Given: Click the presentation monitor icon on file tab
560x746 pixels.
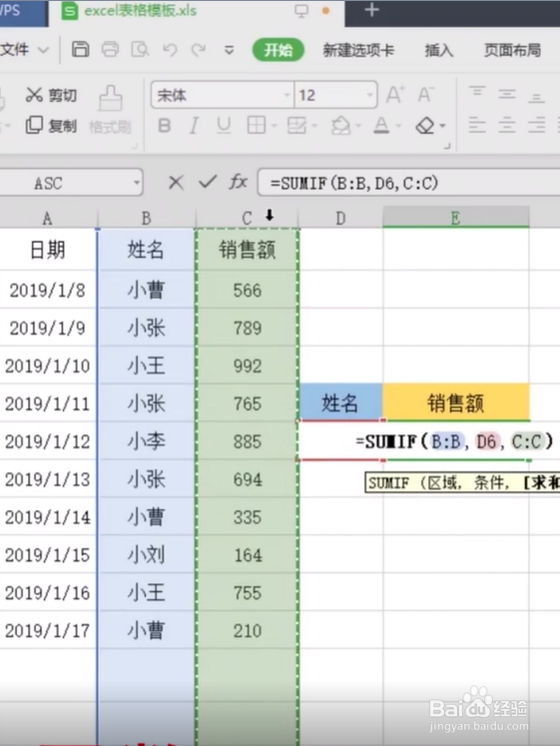Looking at the screenshot, I should click(x=301, y=10).
